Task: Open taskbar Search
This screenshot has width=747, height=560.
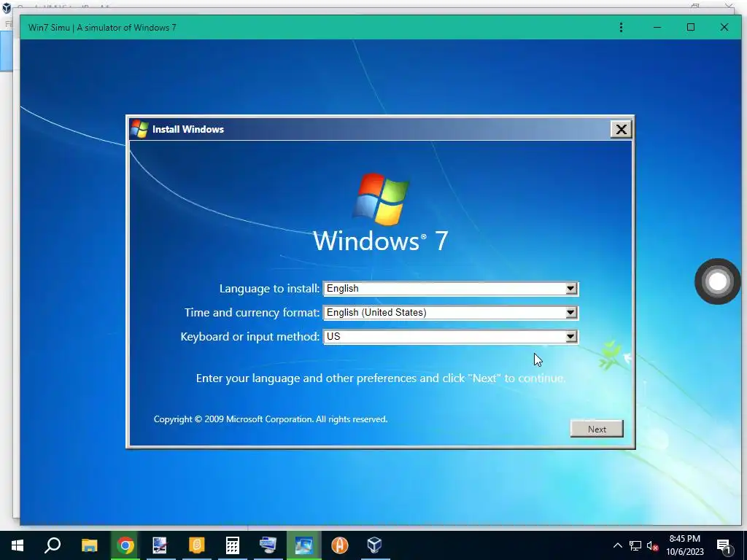Action: 53,545
